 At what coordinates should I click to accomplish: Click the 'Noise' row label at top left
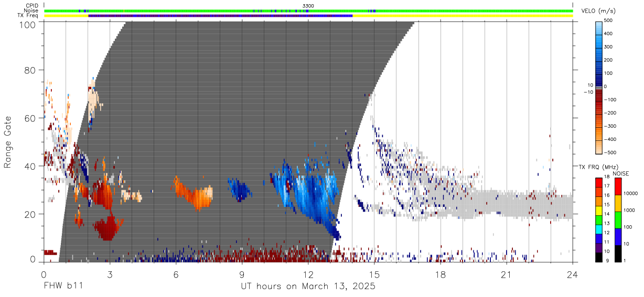31,10
